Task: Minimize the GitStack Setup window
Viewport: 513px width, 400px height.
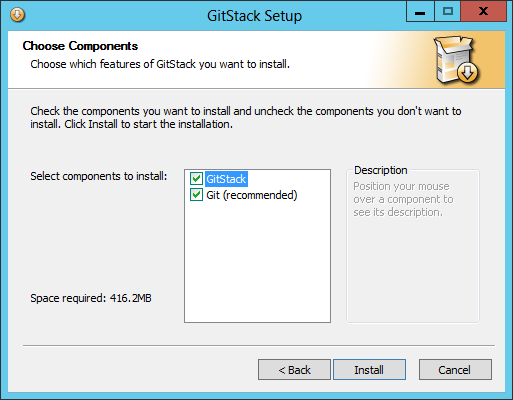Action: click(x=420, y=12)
